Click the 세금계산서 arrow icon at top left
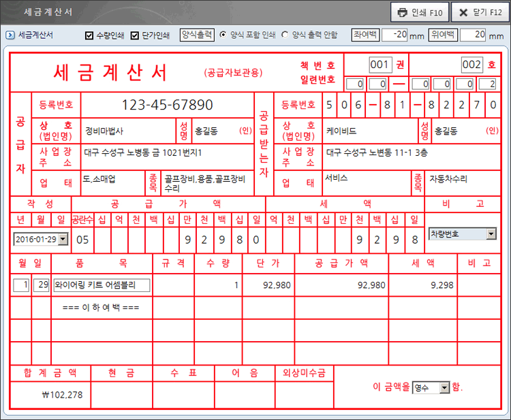The height and width of the screenshot is (420, 511). 10,35
